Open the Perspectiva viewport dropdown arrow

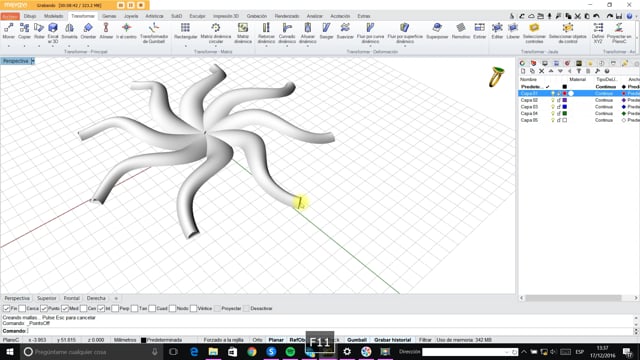33,61
